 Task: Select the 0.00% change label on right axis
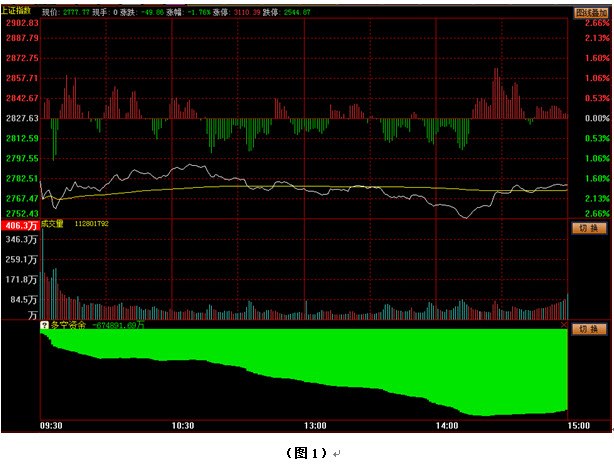[596, 118]
